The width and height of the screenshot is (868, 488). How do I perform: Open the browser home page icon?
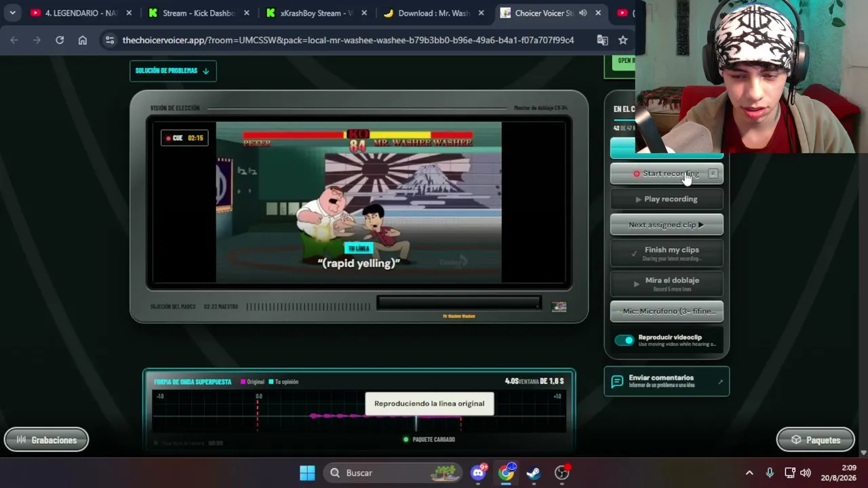coord(83,40)
